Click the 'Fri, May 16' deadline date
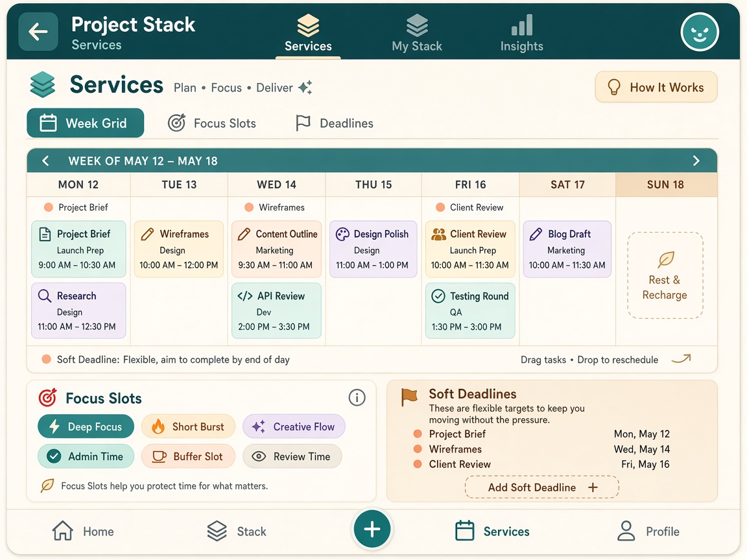This screenshot has height=560, width=747. point(645,464)
